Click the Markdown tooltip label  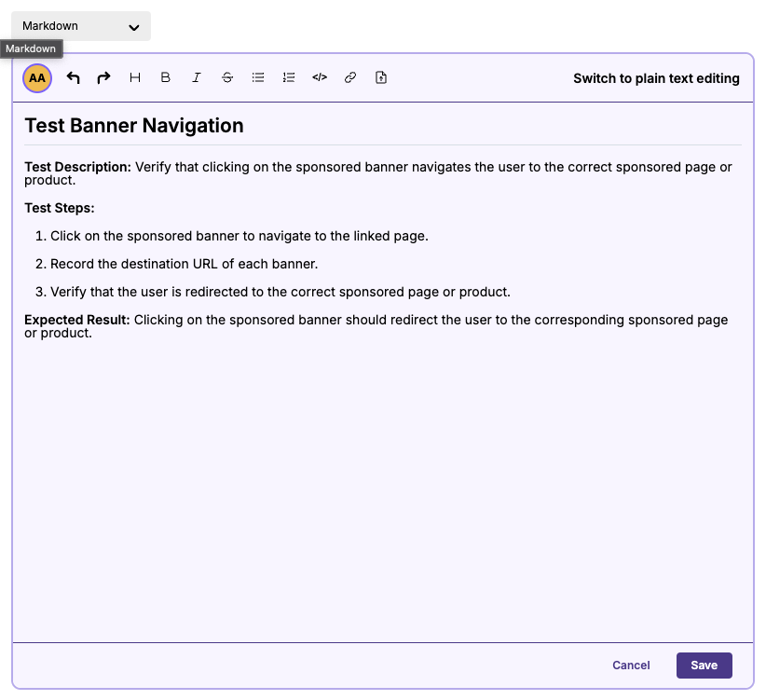(x=31, y=48)
